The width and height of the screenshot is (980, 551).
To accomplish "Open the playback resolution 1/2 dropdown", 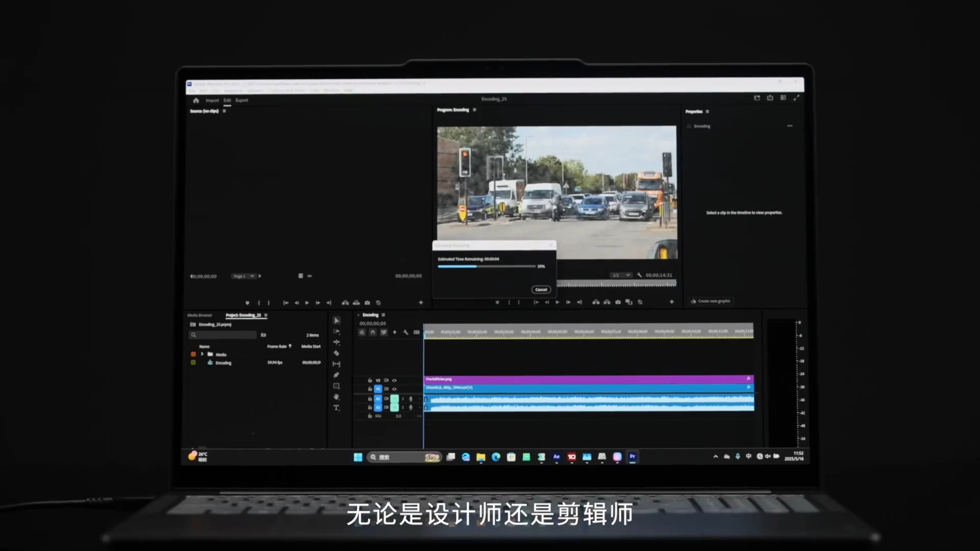I will (x=620, y=275).
